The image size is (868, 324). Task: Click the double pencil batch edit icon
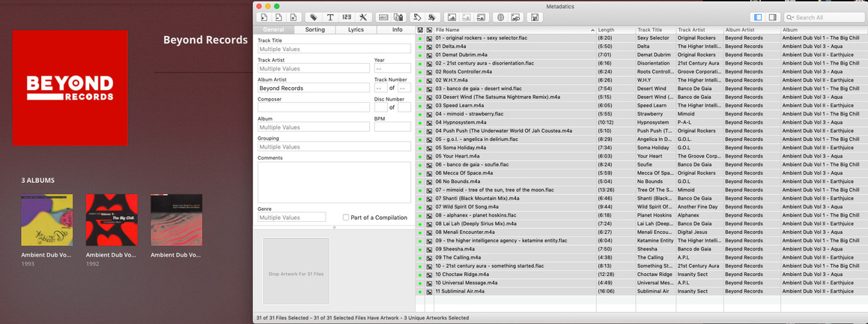tap(432, 17)
